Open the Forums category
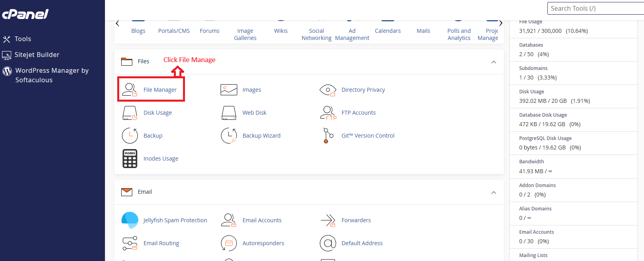The image size is (644, 261). pyautogui.click(x=210, y=31)
